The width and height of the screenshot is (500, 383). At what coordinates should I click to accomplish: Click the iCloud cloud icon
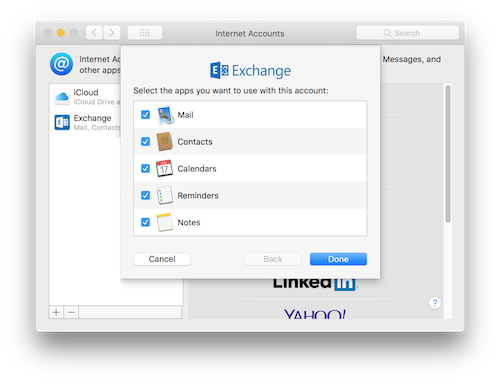(x=62, y=97)
